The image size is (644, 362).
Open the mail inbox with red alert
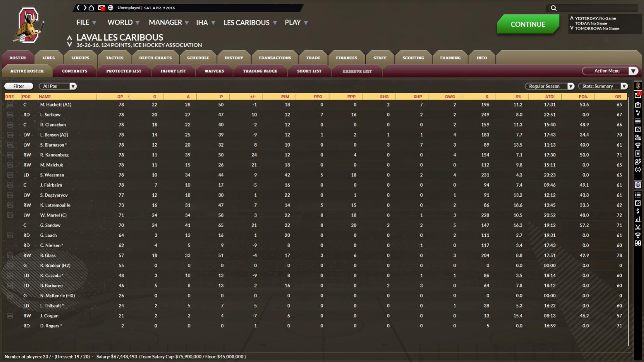pyautogui.click(x=101, y=8)
